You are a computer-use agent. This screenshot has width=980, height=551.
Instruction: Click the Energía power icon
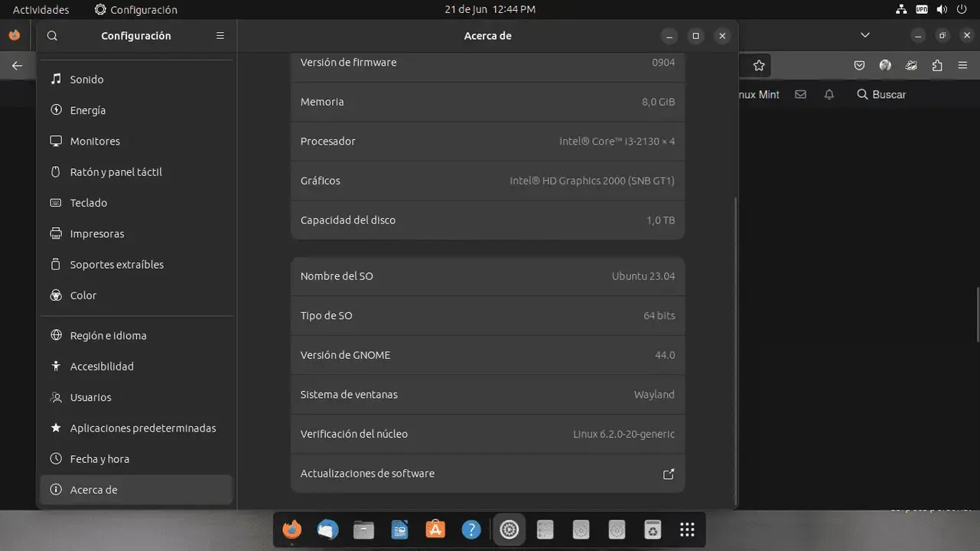[56, 110]
